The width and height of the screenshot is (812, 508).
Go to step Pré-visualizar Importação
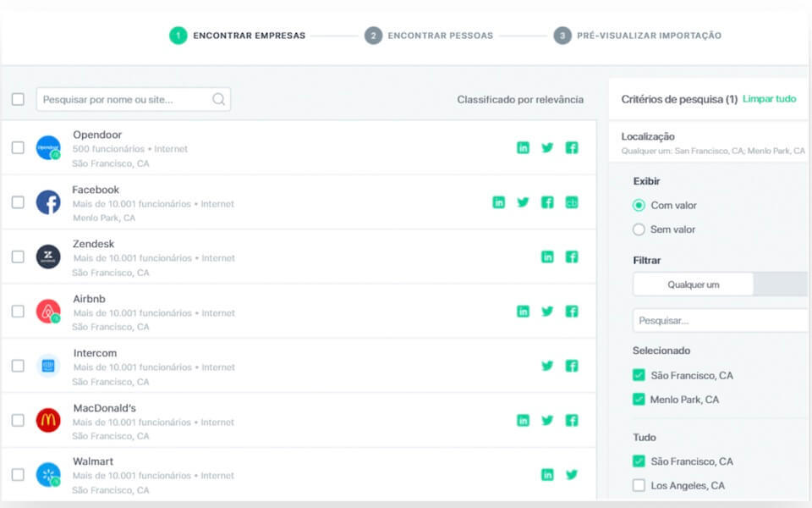point(638,36)
